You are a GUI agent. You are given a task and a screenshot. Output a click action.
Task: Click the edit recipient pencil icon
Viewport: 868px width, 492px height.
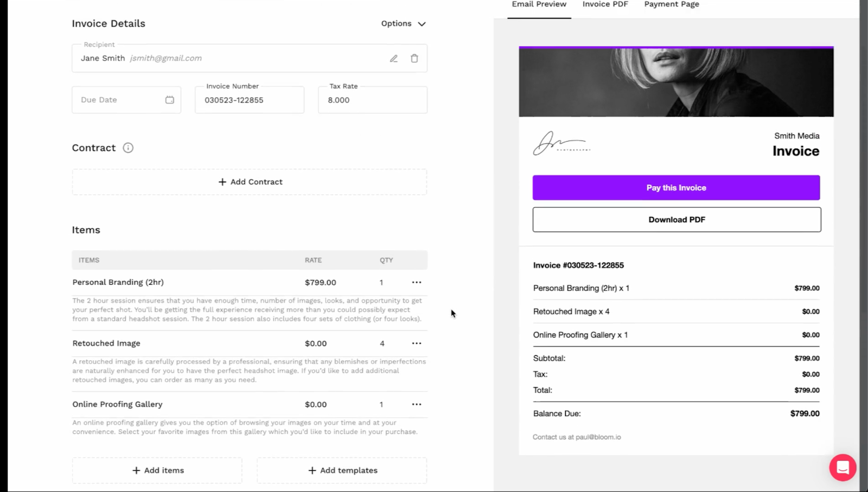click(x=394, y=59)
